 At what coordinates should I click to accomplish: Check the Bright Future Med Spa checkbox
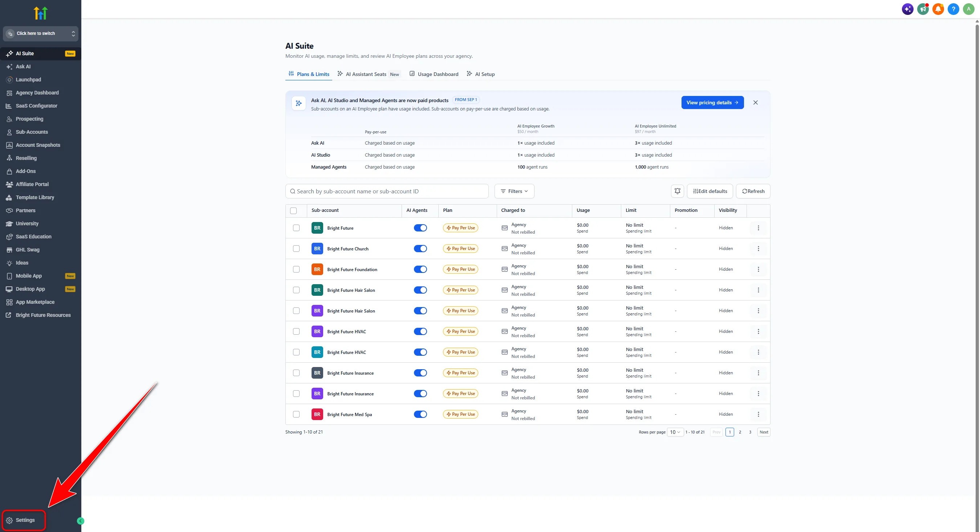tap(296, 414)
